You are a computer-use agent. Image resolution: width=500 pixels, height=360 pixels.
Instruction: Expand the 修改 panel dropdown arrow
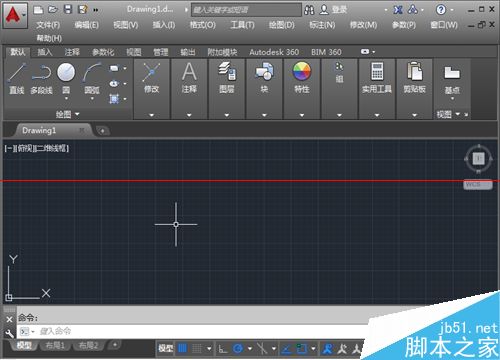[x=151, y=115]
